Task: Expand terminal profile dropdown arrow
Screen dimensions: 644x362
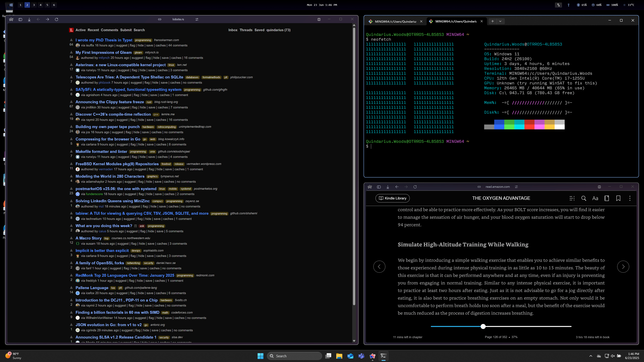Action: pyautogui.click(x=500, y=21)
